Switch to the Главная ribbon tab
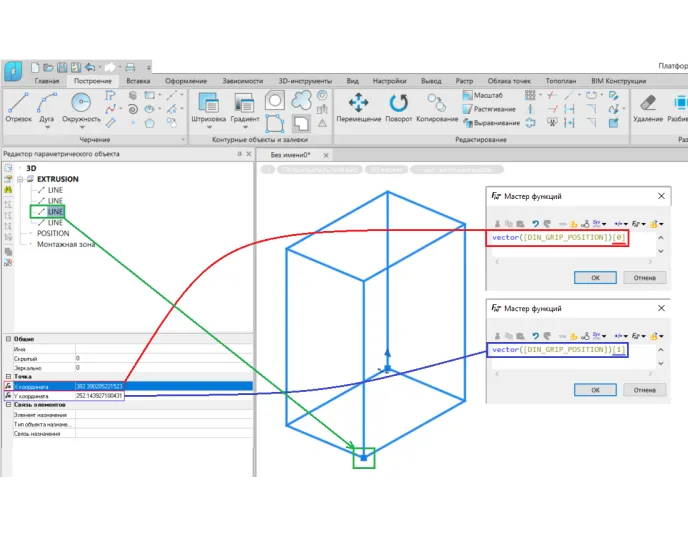This screenshot has height=537, width=688. 47,81
